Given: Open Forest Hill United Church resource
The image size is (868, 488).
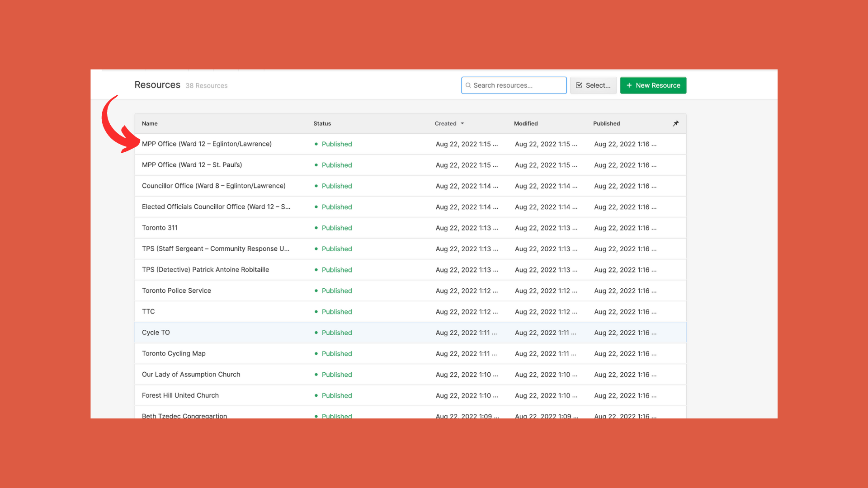Looking at the screenshot, I should (180, 395).
